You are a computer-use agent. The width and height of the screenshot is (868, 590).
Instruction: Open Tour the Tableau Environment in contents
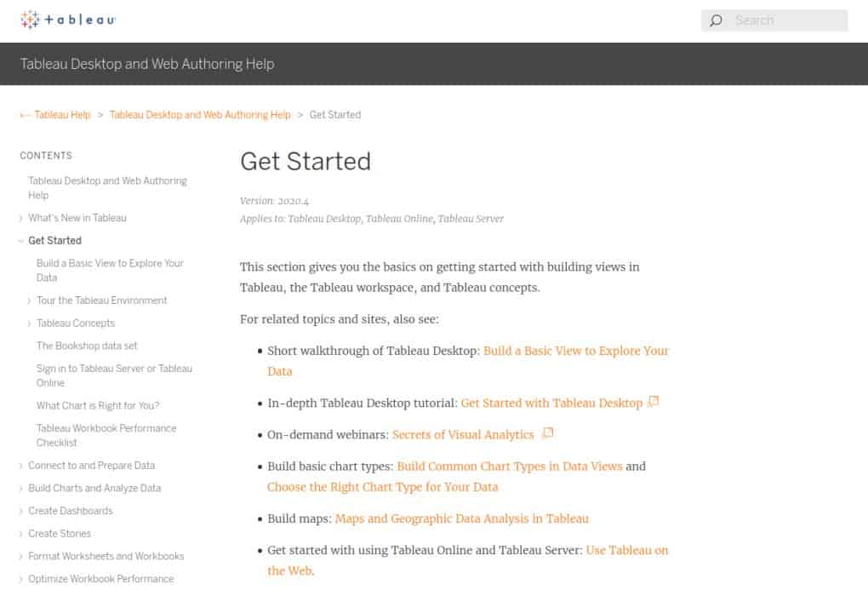[x=102, y=301]
